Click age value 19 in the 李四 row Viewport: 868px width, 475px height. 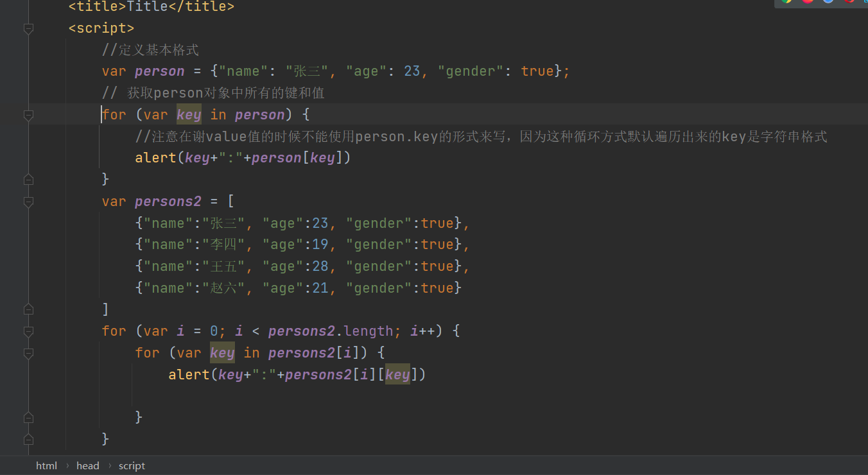click(x=320, y=245)
